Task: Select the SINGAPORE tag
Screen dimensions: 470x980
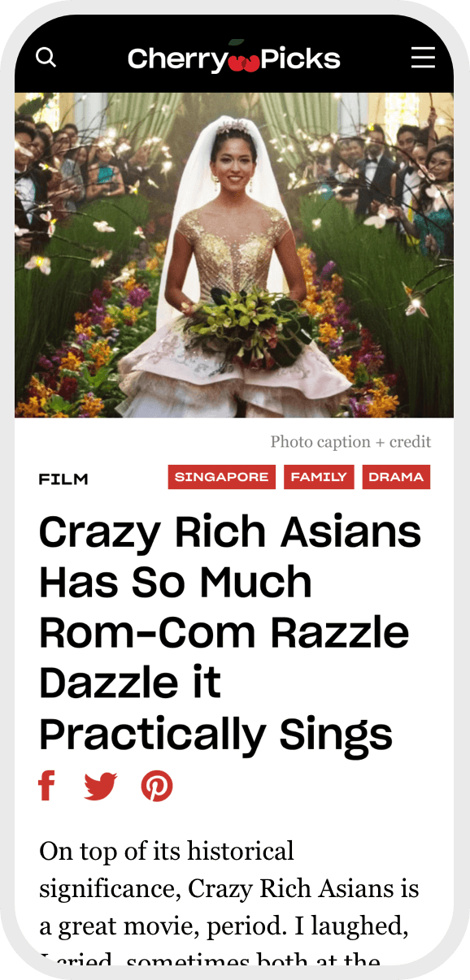Action: 222,477
